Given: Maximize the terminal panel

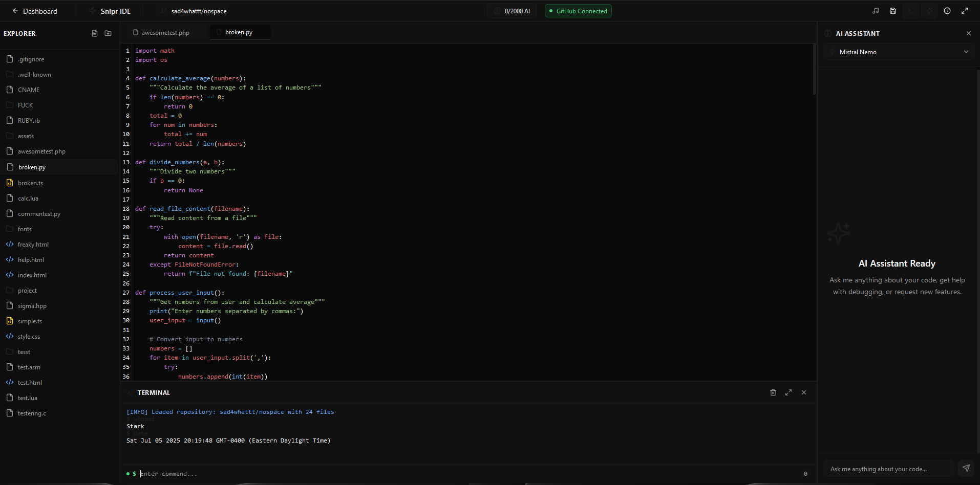Looking at the screenshot, I should pyautogui.click(x=789, y=392).
